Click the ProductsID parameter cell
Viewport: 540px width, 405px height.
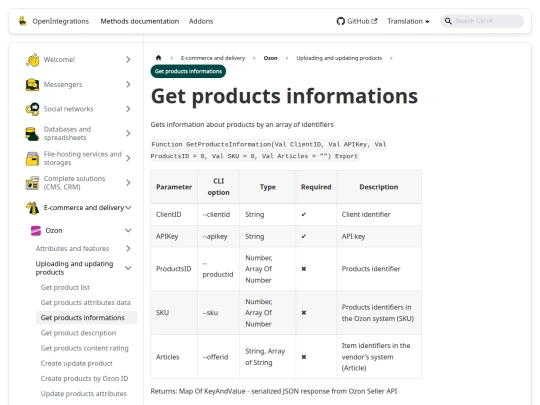[174, 269]
